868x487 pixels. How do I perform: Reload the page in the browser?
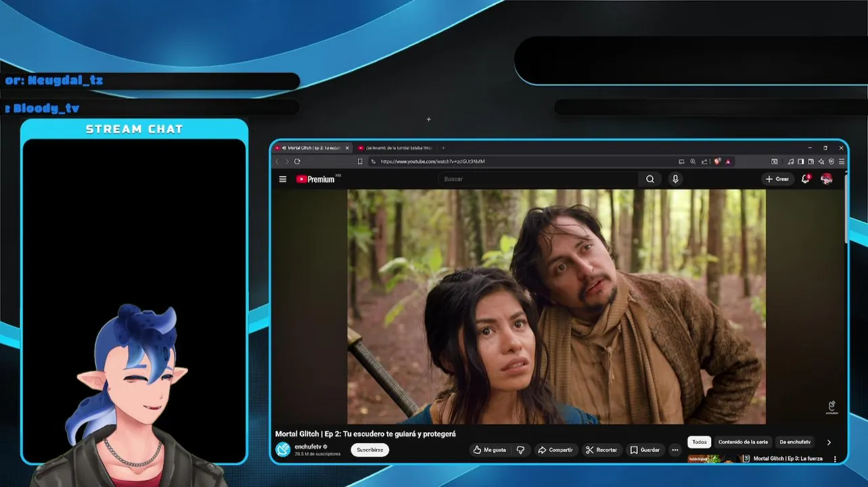pyautogui.click(x=297, y=162)
